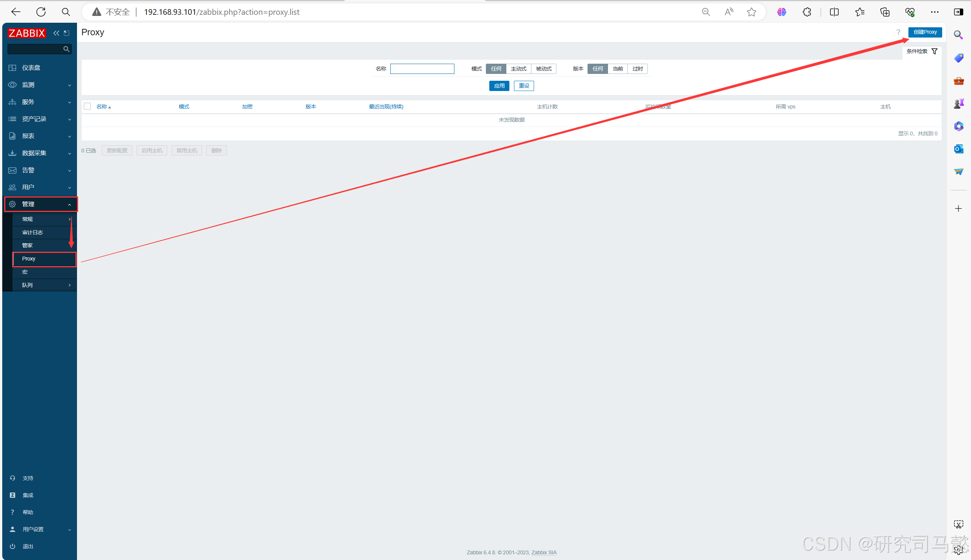Toggle 主动式 proxy mode
The image size is (971, 560).
[x=519, y=68]
